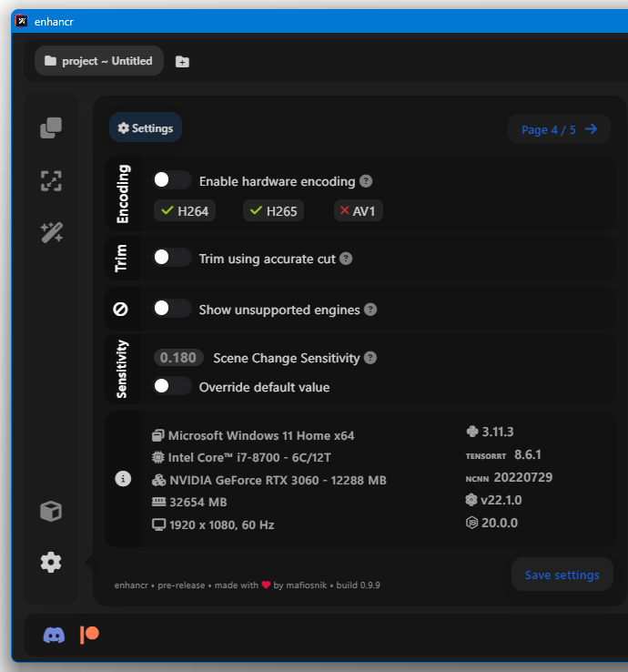Screen dimensions: 628x672
Task: Click the Settings tab header
Action: point(146,127)
